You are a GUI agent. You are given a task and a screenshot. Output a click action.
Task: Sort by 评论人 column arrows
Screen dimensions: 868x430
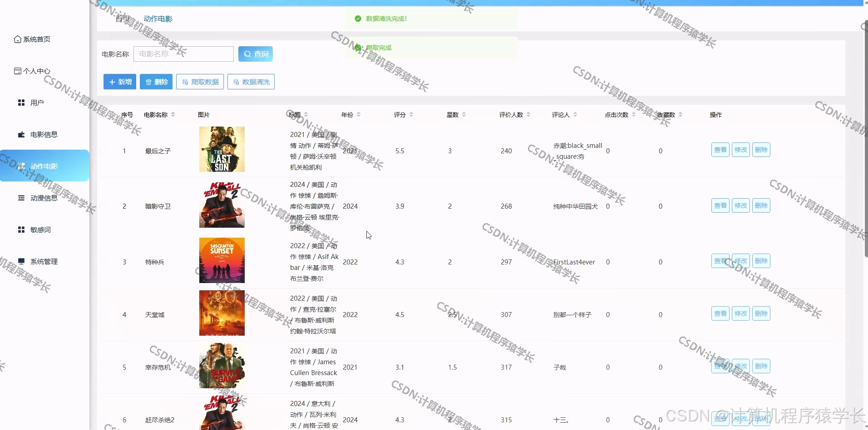click(x=575, y=115)
